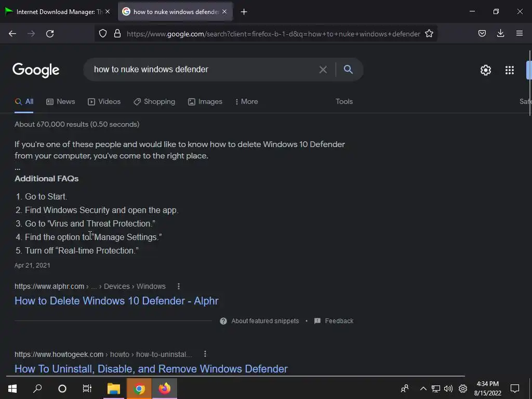Reload the current page

50,34
